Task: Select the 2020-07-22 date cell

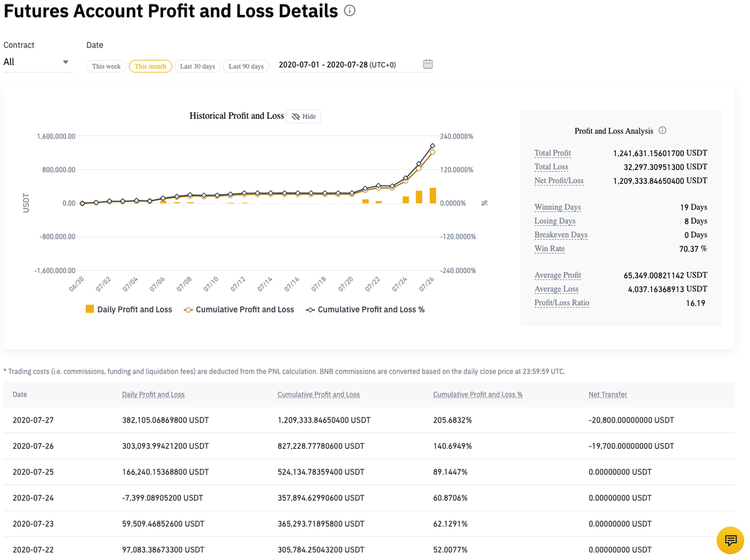Action: [33, 550]
